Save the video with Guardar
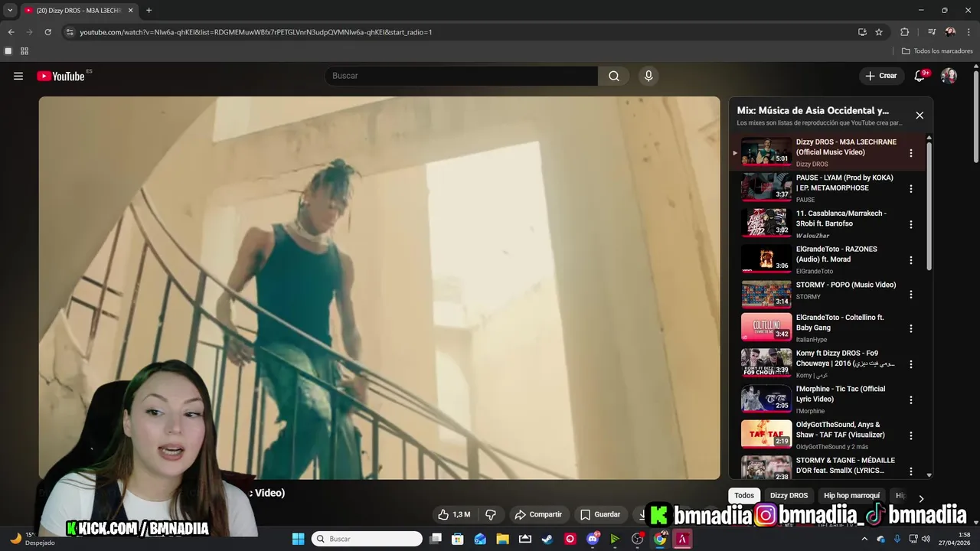The image size is (980, 551). (600, 514)
